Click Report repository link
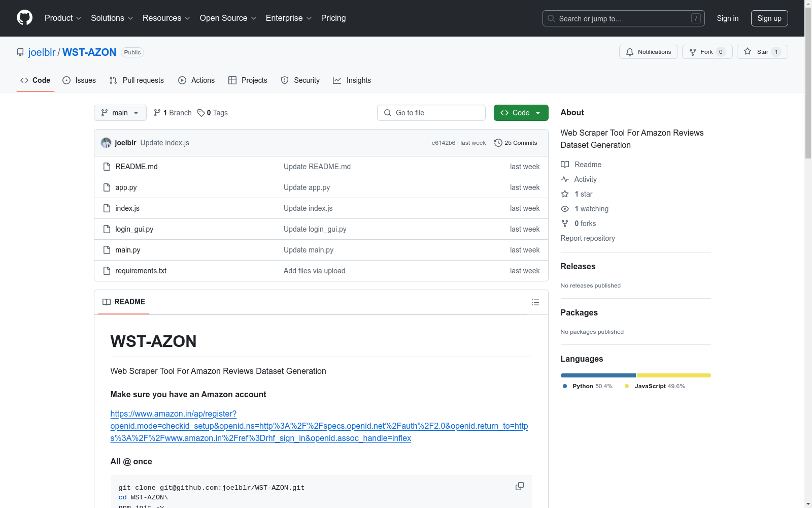The image size is (812, 508). (x=587, y=238)
